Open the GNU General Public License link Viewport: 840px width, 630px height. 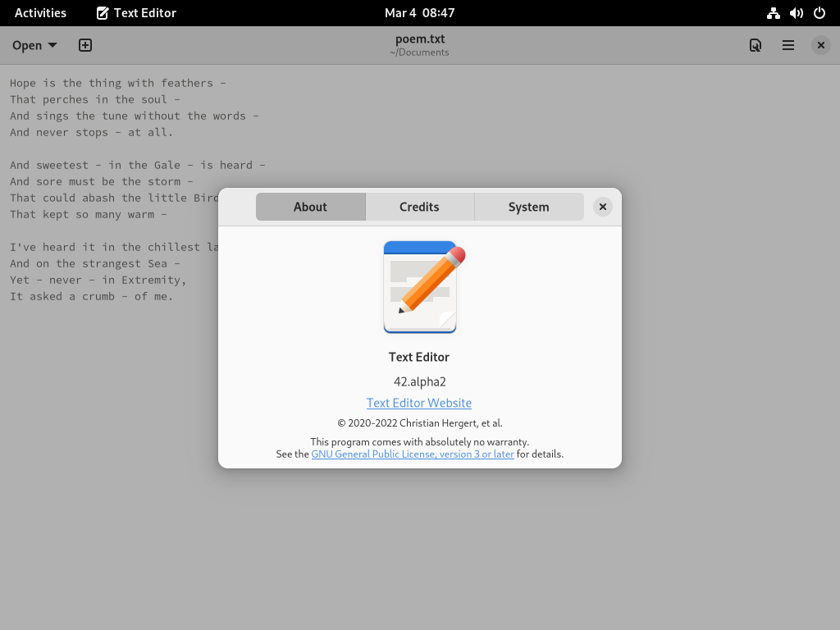pos(413,454)
